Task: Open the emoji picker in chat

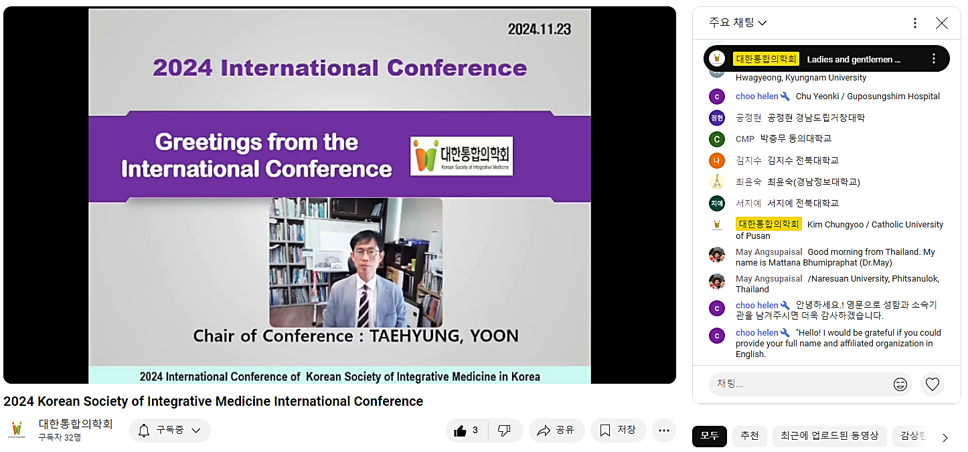Action: click(x=900, y=384)
